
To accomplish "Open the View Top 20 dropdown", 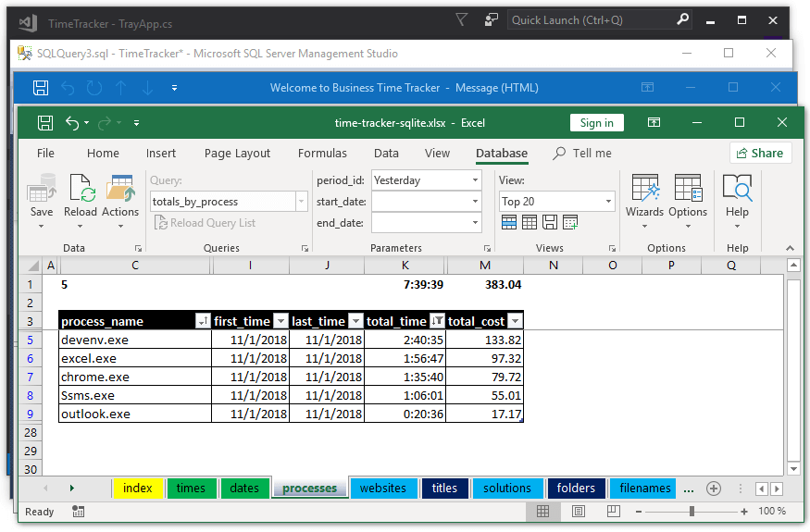I will click(x=608, y=202).
